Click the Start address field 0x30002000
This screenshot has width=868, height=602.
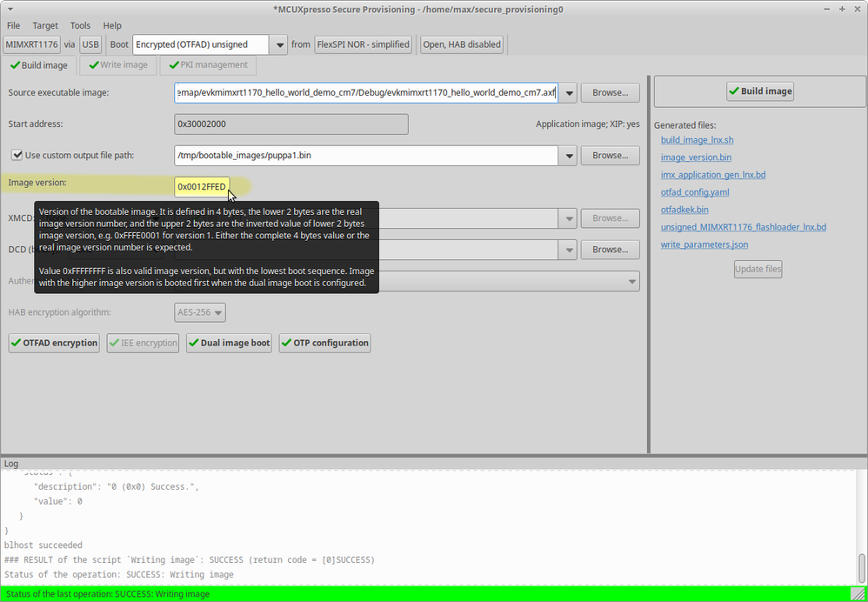(291, 124)
